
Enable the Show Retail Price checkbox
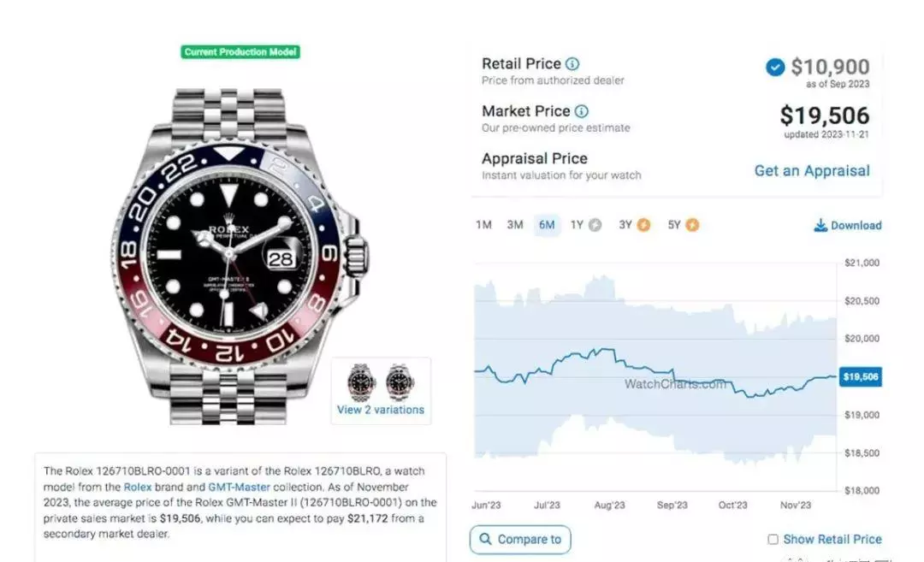click(773, 539)
